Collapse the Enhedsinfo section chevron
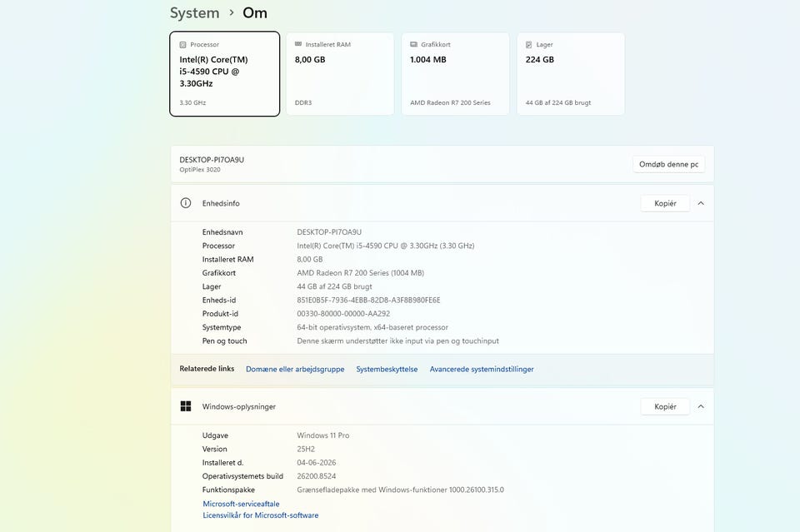Screen dimensions: 800x532 pos(701,203)
